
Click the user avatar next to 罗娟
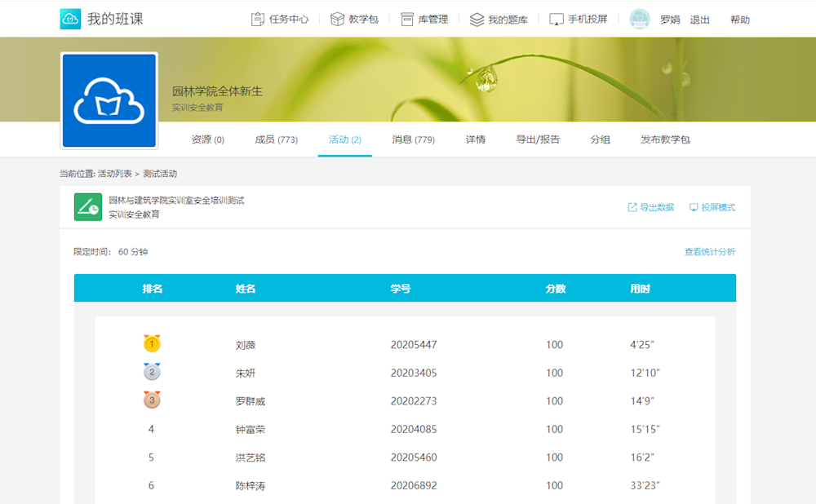point(640,20)
